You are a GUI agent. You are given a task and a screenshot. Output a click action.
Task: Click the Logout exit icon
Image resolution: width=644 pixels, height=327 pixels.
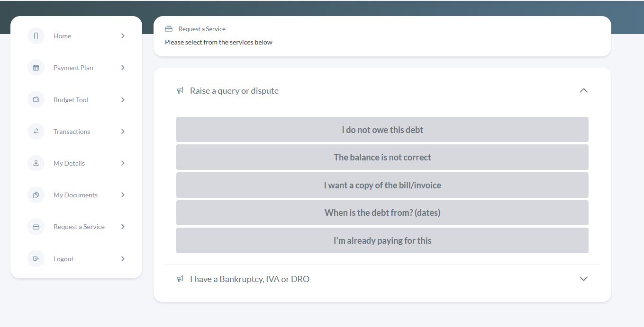click(x=36, y=259)
